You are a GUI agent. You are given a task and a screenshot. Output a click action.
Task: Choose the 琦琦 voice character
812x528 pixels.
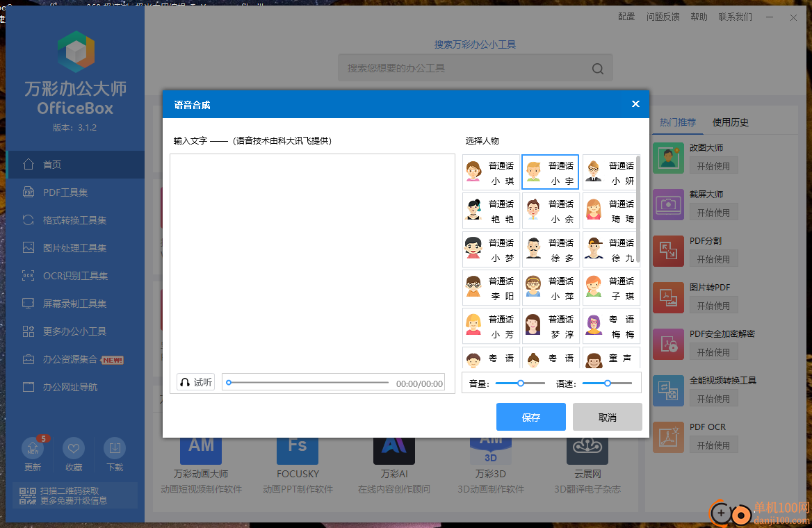[x=610, y=211]
